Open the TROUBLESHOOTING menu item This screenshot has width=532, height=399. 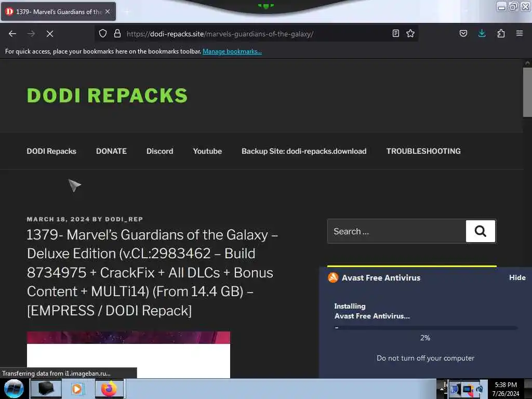click(423, 151)
